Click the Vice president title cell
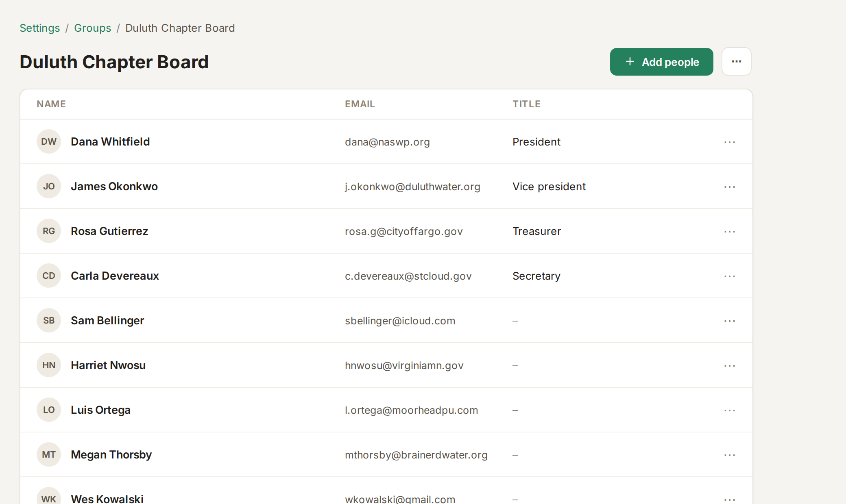The width and height of the screenshot is (846, 504). (x=549, y=187)
